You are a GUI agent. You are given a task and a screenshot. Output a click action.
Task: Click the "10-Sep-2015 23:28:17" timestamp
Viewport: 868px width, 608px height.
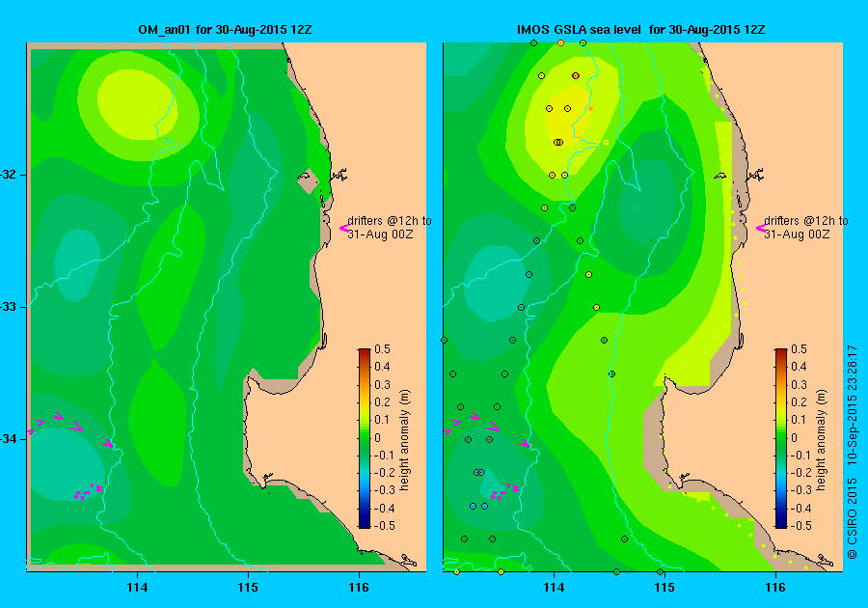coord(853,405)
